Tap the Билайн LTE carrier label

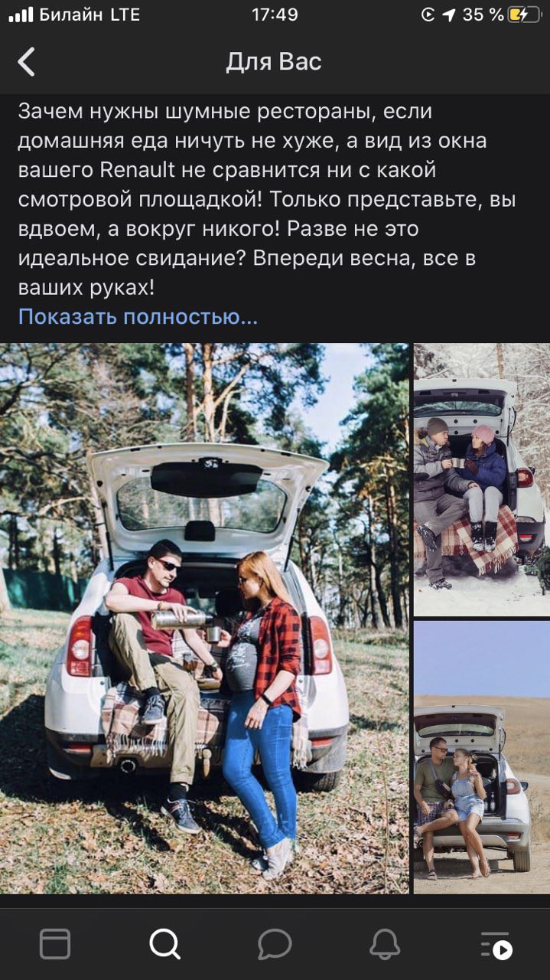click(89, 15)
